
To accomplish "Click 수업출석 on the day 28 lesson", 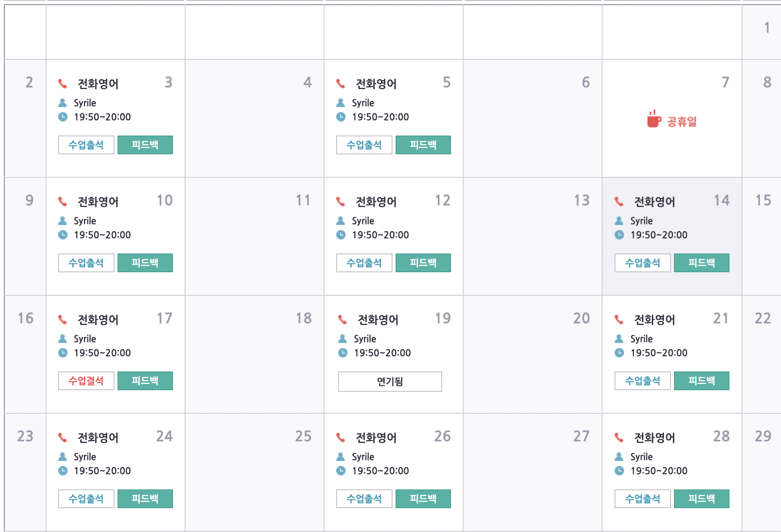I will [642, 499].
